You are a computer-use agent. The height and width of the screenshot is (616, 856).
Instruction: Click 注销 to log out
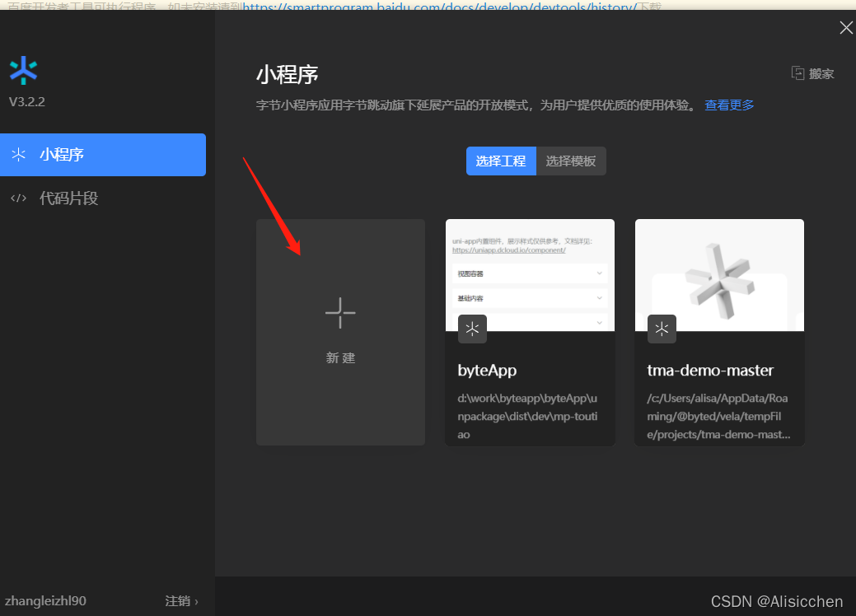tap(178, 600)
